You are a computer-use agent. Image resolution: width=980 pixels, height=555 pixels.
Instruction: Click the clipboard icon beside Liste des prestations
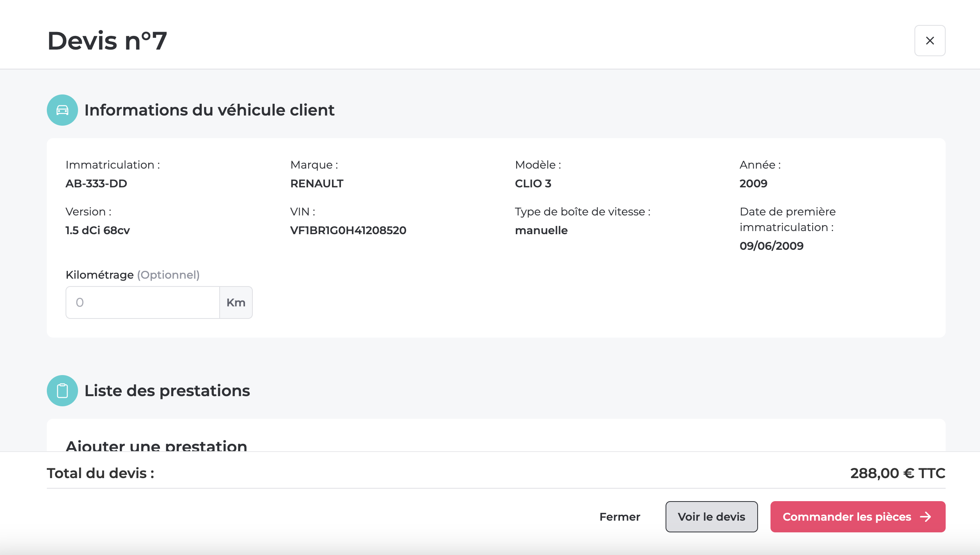coord(62,391)
